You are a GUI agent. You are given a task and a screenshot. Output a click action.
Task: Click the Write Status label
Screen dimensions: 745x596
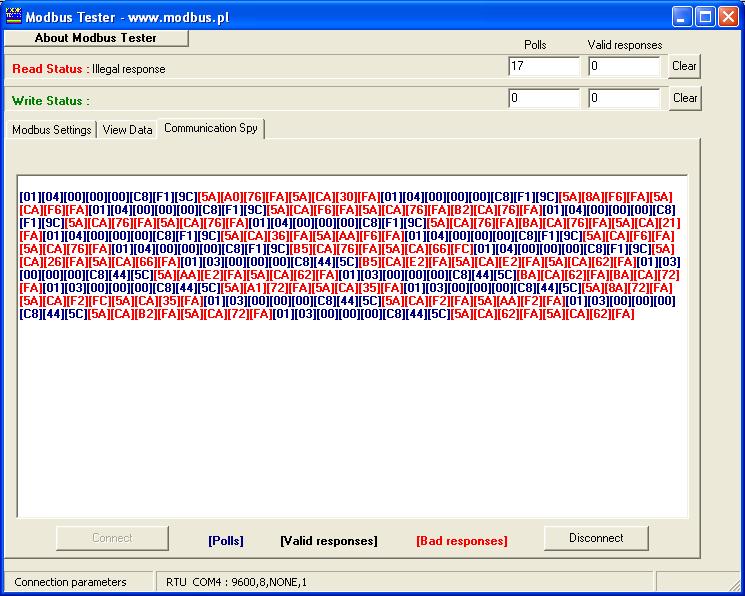point(50,101)
